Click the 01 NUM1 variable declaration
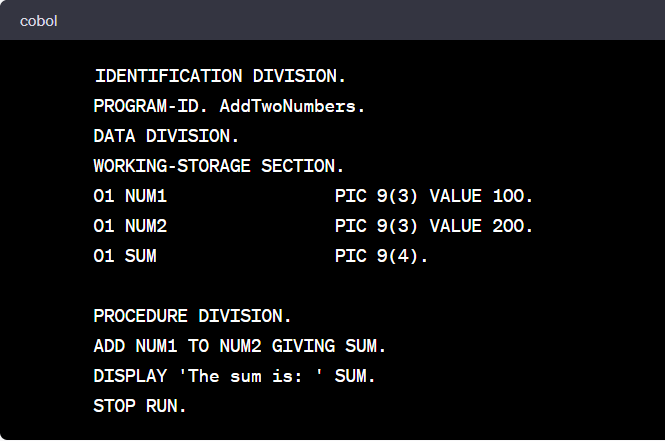The image size is (665, 441). pos(130,196)
